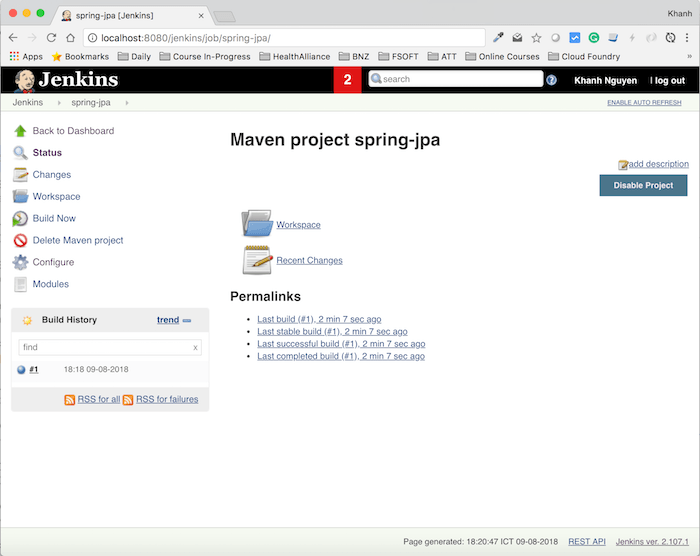Open the Daily bookmarks folder
The height and width of the screenshot is (556, 700).
(134, 56)
